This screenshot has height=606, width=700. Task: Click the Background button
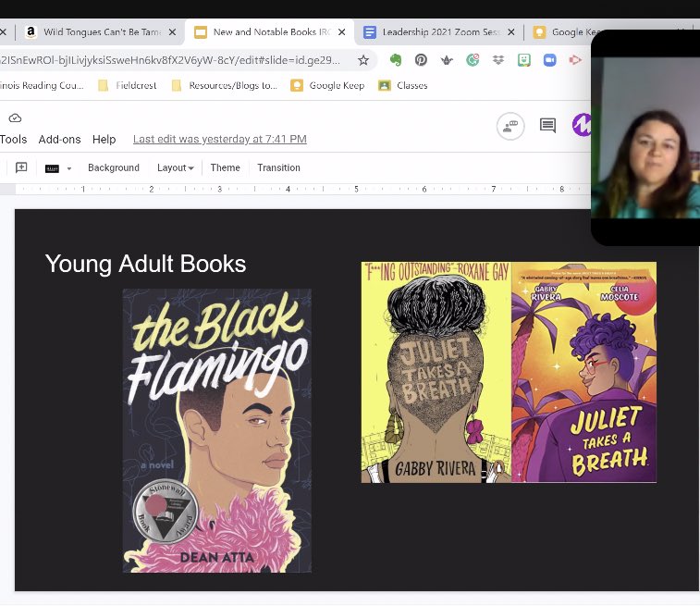click(114, 167)
